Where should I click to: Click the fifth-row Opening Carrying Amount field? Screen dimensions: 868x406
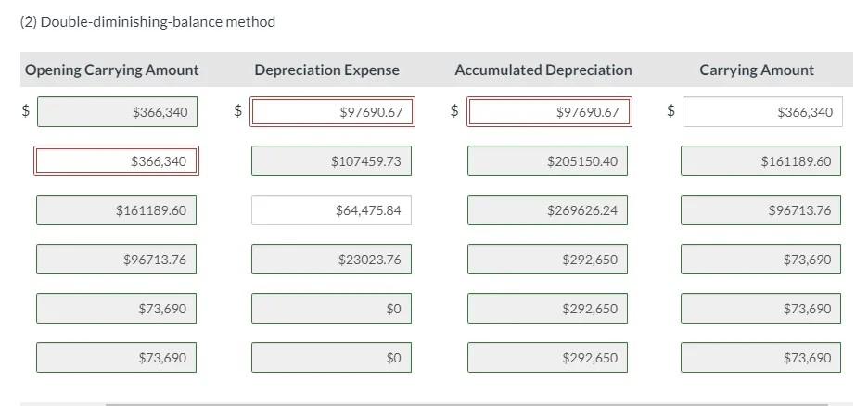click(x=116, y=309)
